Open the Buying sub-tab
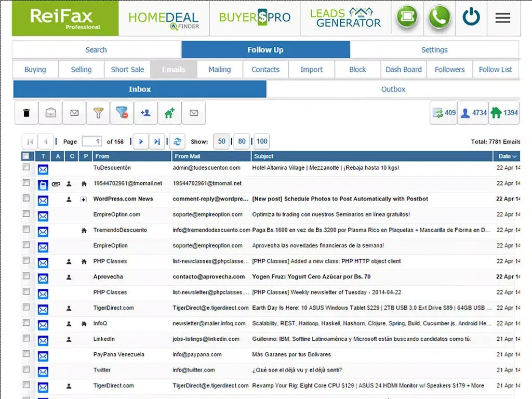 35,70
